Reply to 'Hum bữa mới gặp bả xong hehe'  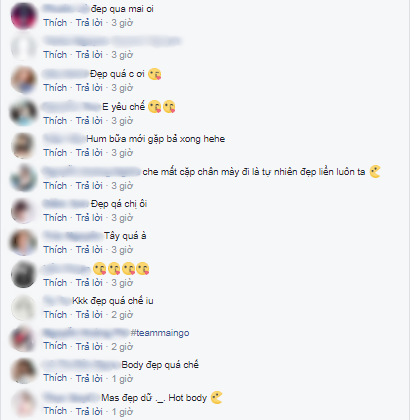point(89,153)
